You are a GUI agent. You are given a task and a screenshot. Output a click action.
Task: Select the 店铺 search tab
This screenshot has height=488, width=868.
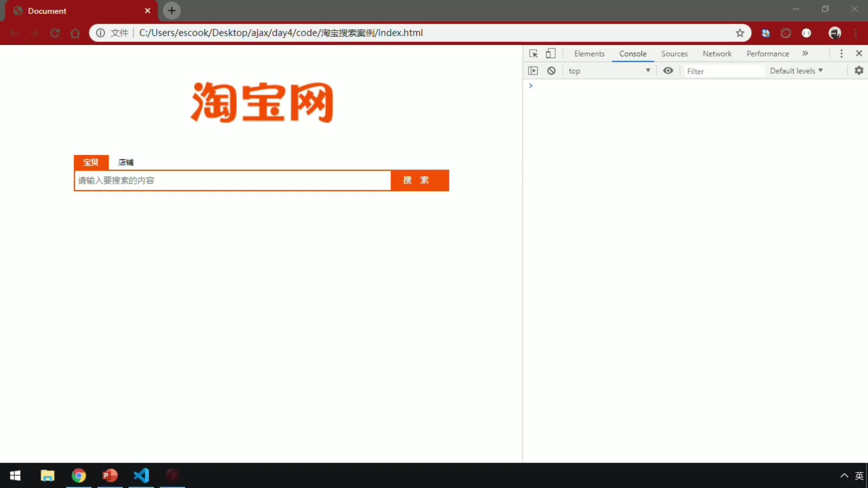point(126,162)
